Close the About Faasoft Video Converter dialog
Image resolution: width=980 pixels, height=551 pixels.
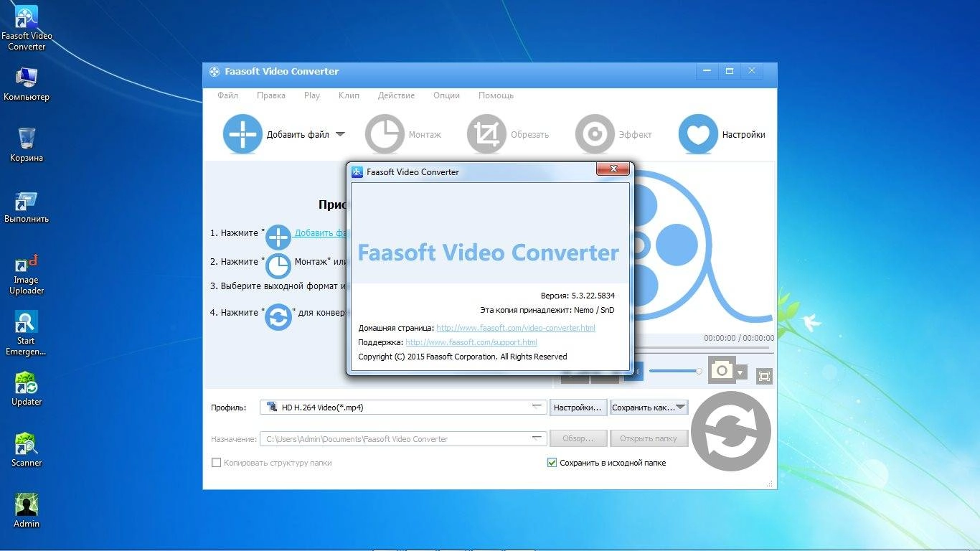click(x=613, y=169)
